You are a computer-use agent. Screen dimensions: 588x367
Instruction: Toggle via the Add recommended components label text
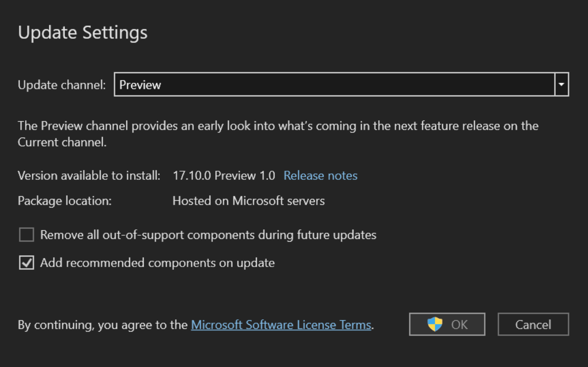pyautogui.click(x=157, y=263)
